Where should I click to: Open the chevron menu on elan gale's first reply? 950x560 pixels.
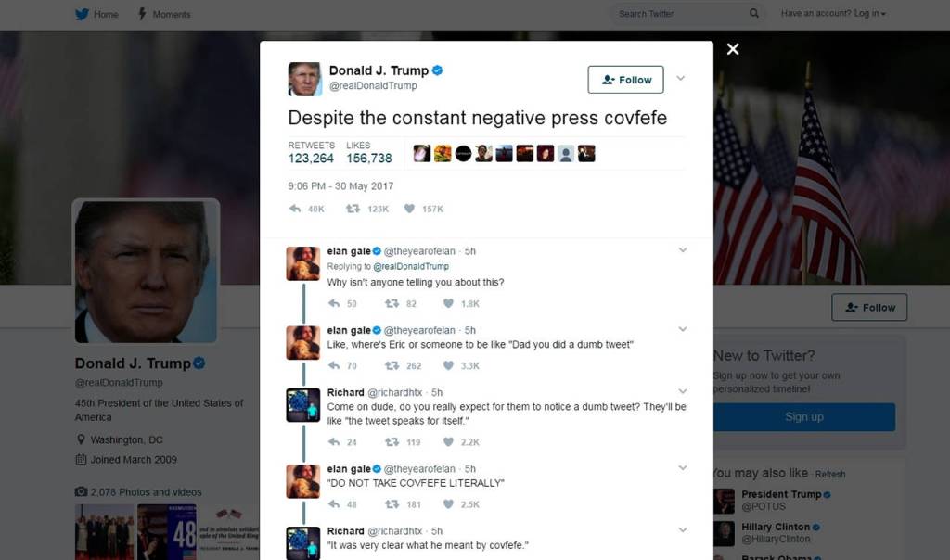click(683, 250)
